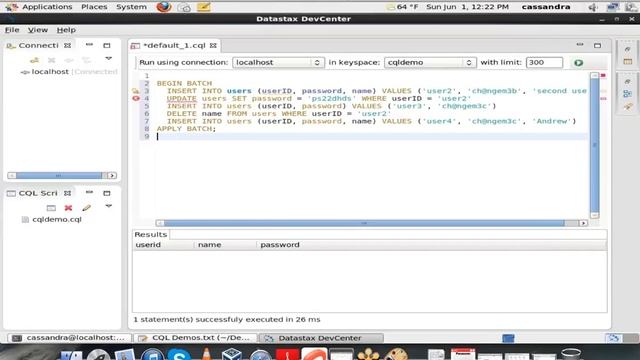Maximize the editor area
Screen dimensions: 640x360
click(x=598, y=45)
